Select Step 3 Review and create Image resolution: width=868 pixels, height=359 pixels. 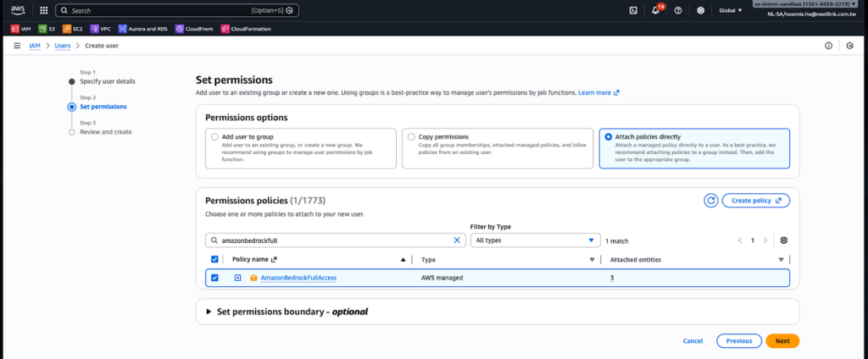106,131
